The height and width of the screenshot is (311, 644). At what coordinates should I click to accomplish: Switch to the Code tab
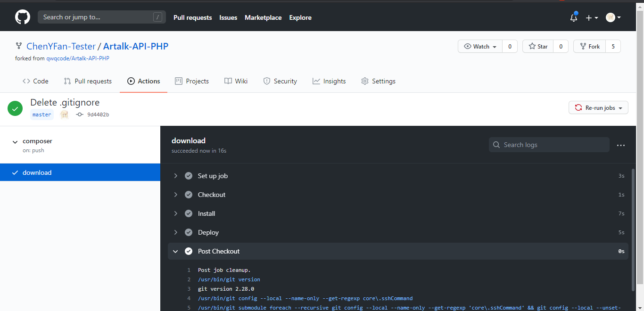click(x=35, y=81)
